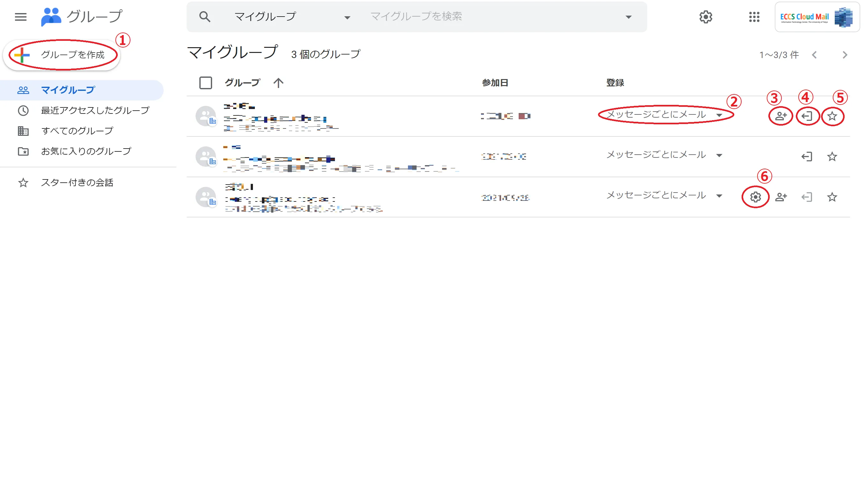Star the first group as favorite
The height and width of the screenshot is (504, 866).
(832, 116)
